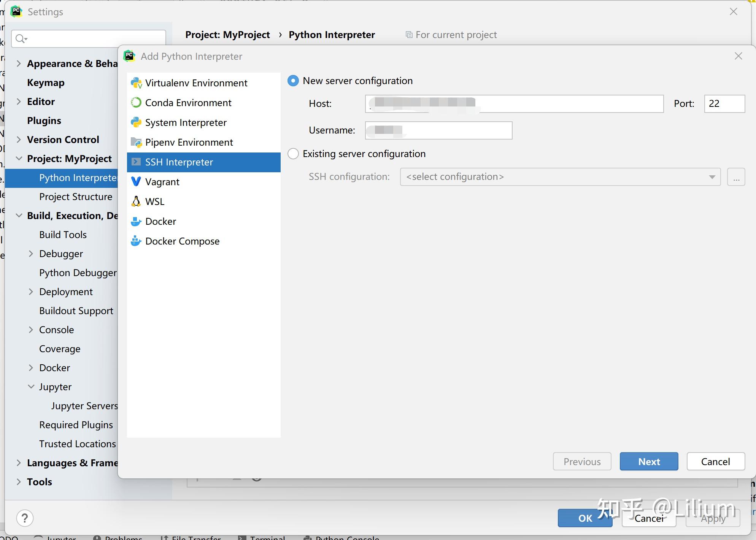Screen dimensions: 756x540
Task: Click the Next button
Action: [649, 461]
